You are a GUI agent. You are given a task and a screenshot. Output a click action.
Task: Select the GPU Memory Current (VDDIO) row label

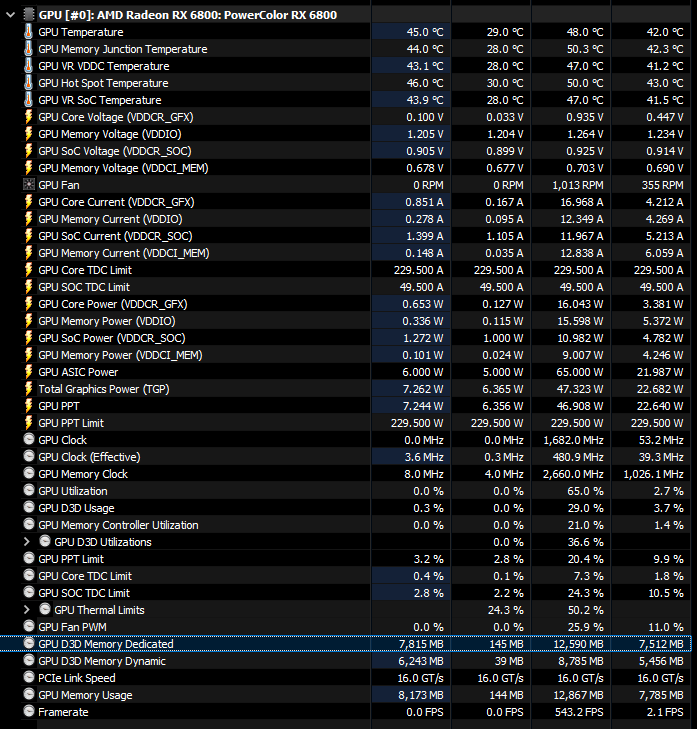coord(110,219)
